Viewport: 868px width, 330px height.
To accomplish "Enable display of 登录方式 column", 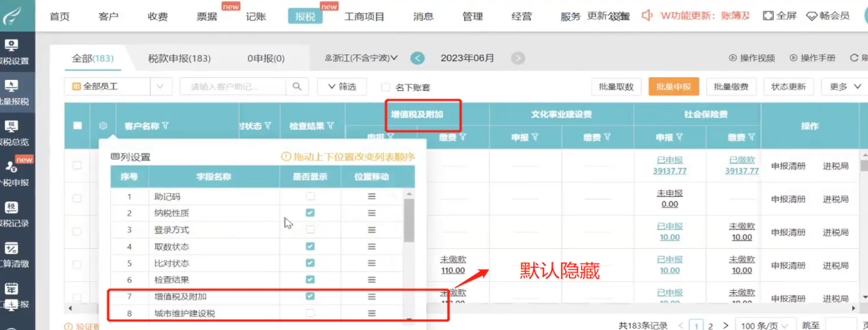I will [x=310, y=229].
